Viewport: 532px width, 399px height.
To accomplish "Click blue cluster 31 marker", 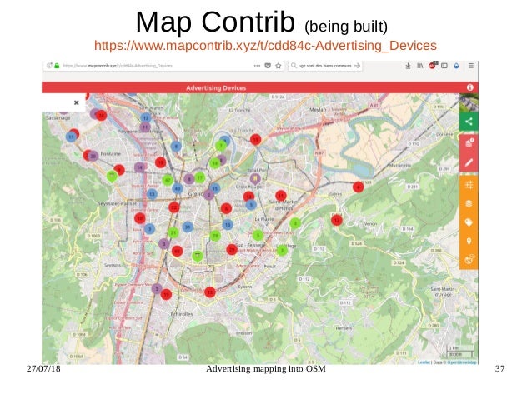I will tap(188, 227).
